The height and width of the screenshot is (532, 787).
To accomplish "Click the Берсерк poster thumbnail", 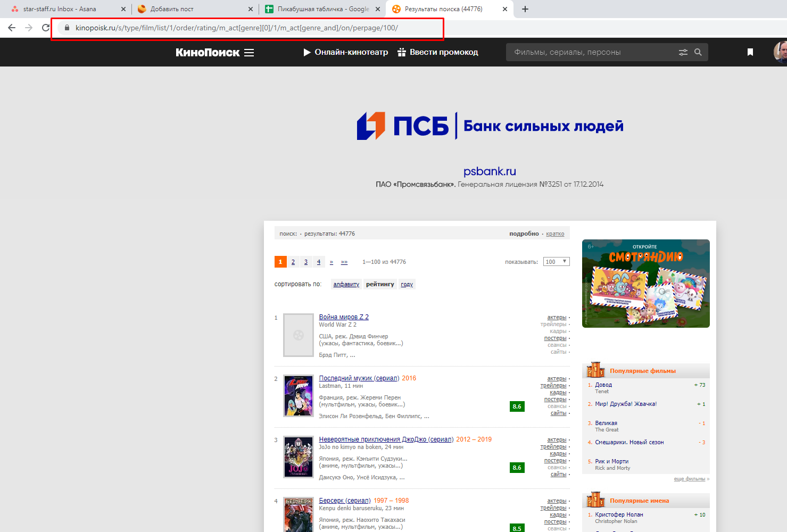I will pos(299,514).
